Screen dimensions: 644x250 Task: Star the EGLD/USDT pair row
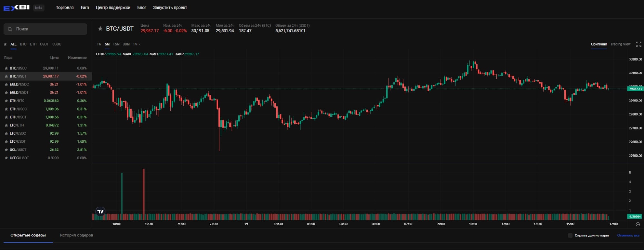6,93
